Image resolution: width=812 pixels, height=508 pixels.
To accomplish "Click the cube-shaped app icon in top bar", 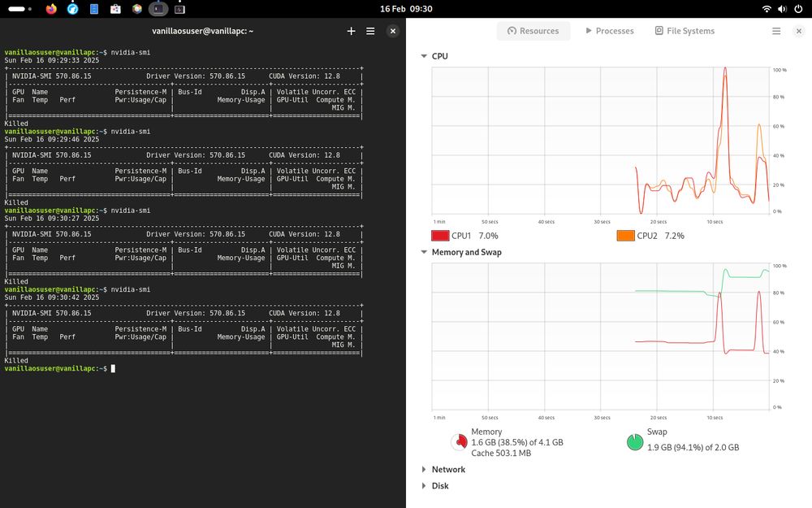I will (137, 9).
